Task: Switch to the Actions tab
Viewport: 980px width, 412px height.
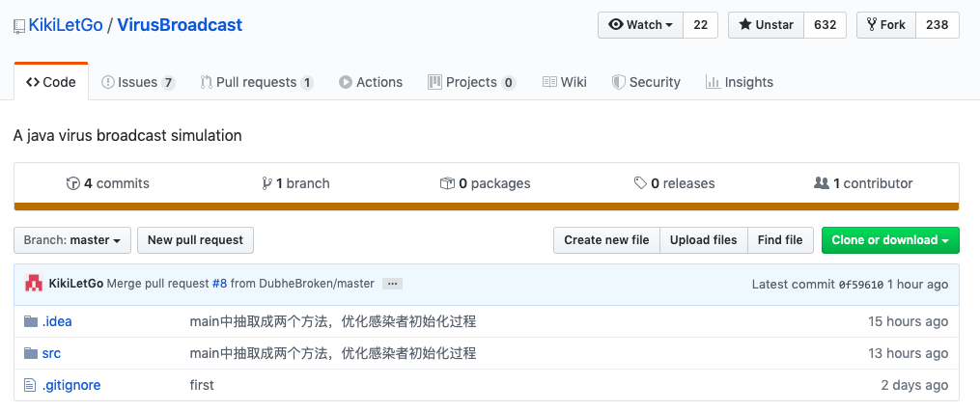Action: pyautogui.click(x=371, y=82)
